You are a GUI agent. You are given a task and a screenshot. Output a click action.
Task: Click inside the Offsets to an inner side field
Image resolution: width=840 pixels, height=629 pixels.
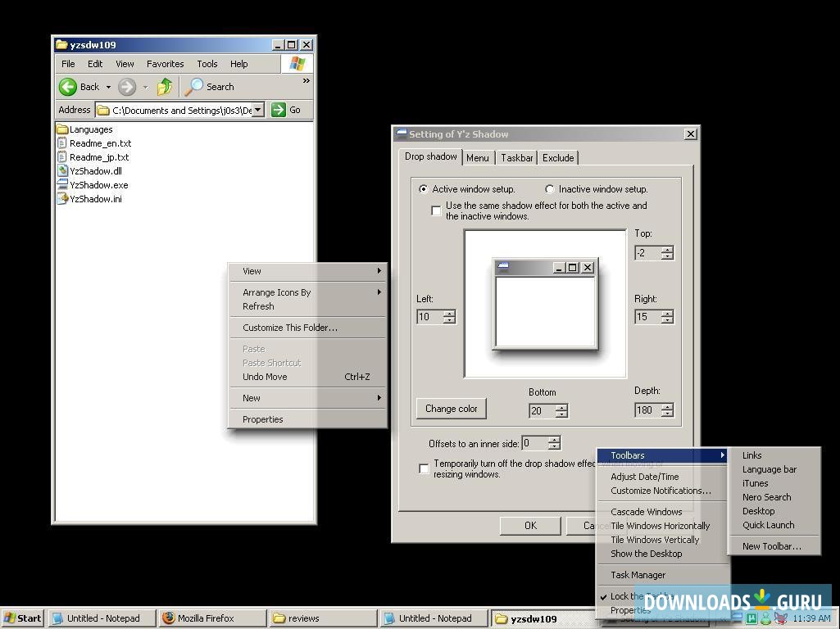click(537, 442)
